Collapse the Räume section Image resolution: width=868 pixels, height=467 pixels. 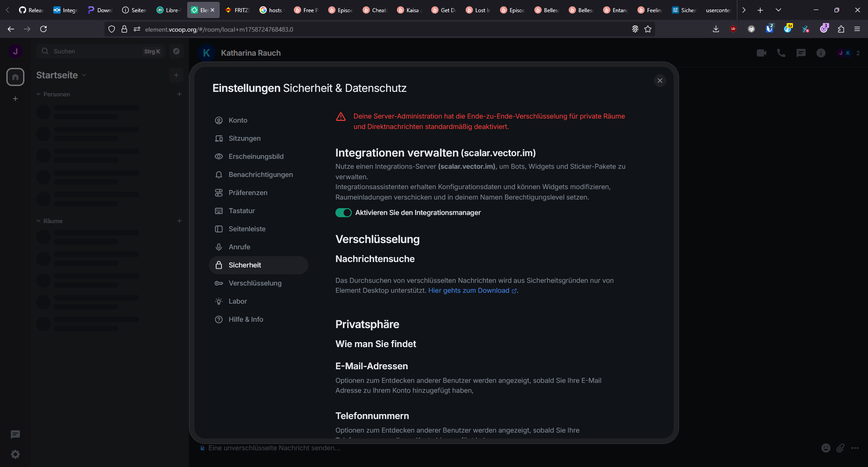39,221
